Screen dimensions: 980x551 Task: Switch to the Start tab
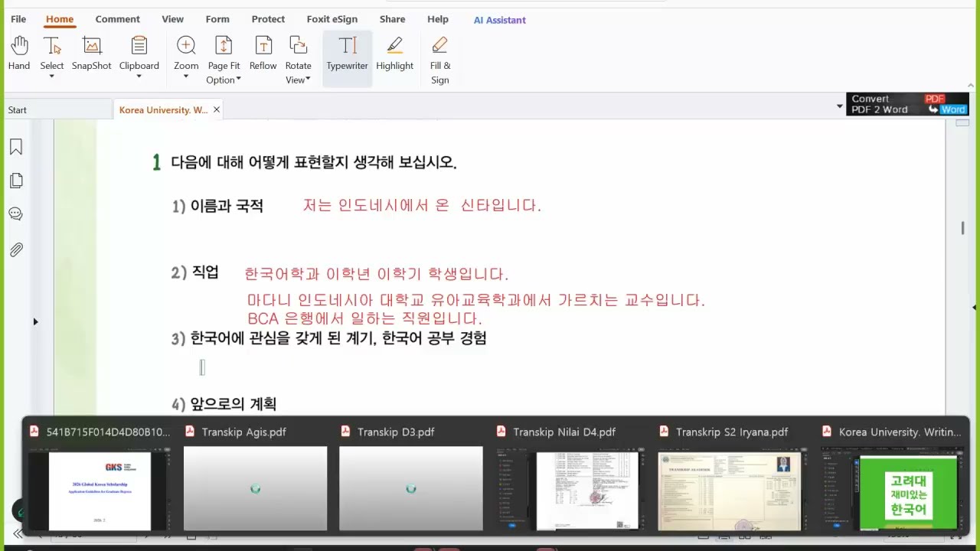click(57, 110)
